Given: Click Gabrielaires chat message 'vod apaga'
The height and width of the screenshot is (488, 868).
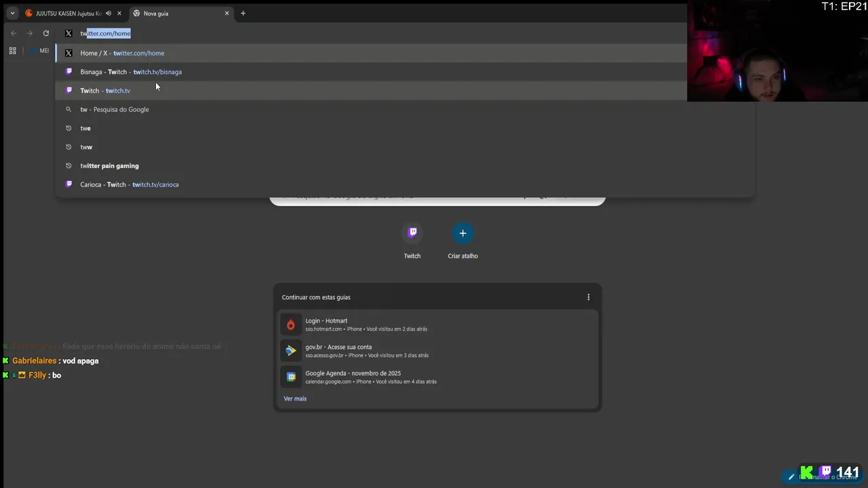Looking at the screenshot, I should coord(81,361).
